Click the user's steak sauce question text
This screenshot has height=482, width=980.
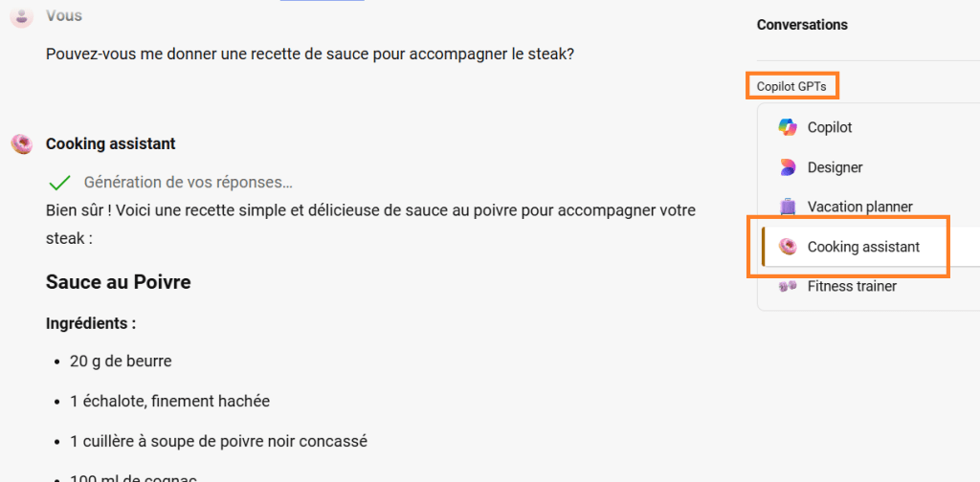click(310, 54)
